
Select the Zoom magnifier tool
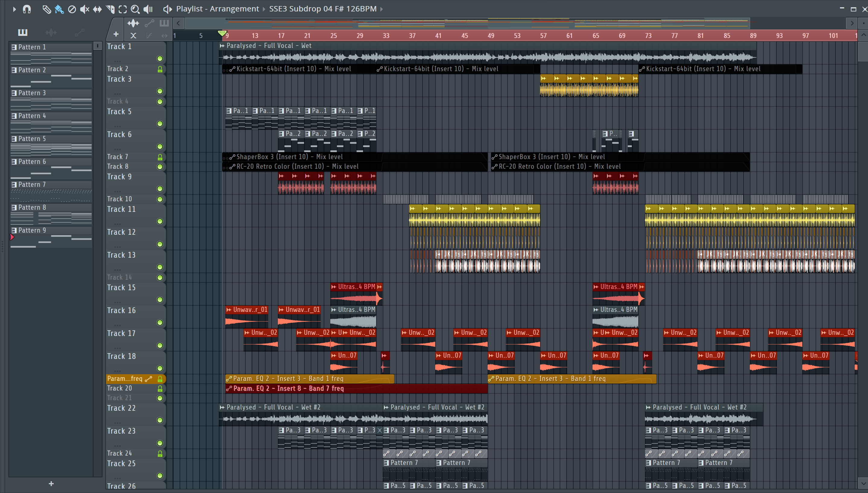click(135, 9)
